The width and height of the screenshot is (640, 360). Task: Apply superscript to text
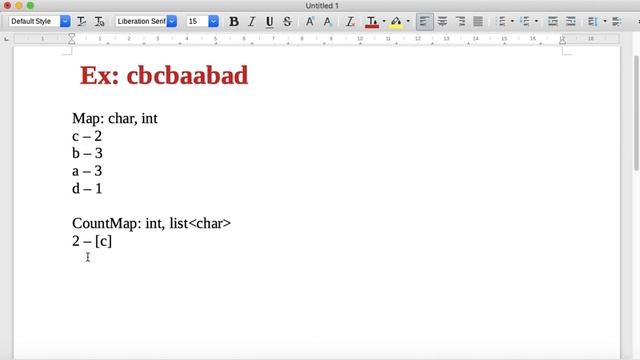tap(310, 21)
